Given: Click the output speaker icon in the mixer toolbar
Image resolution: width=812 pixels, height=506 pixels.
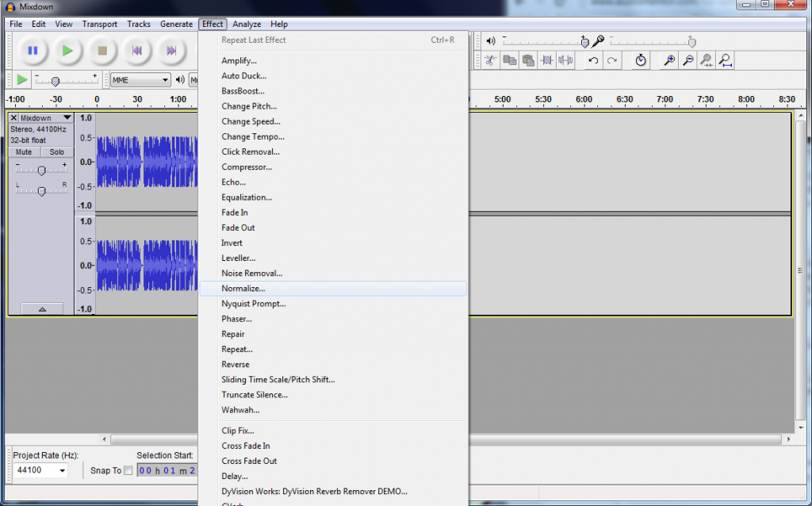Looking at the screenshot, I should coord(491,41).
